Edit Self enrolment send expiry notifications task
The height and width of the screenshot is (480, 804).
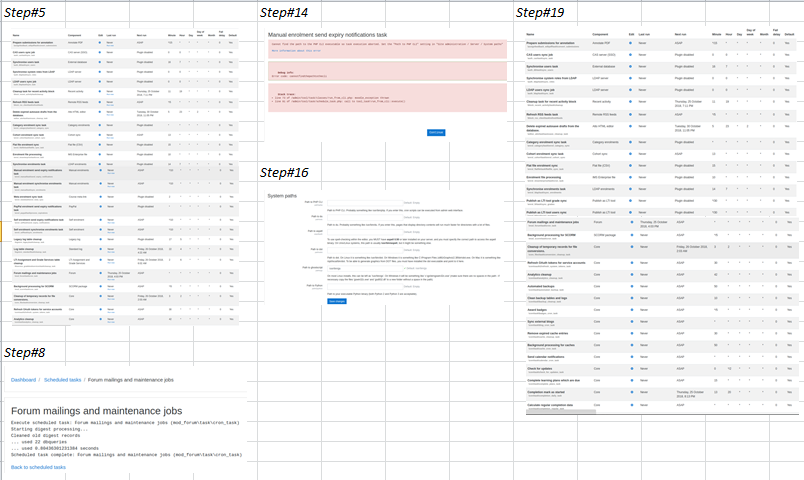[x=100, y=220]
